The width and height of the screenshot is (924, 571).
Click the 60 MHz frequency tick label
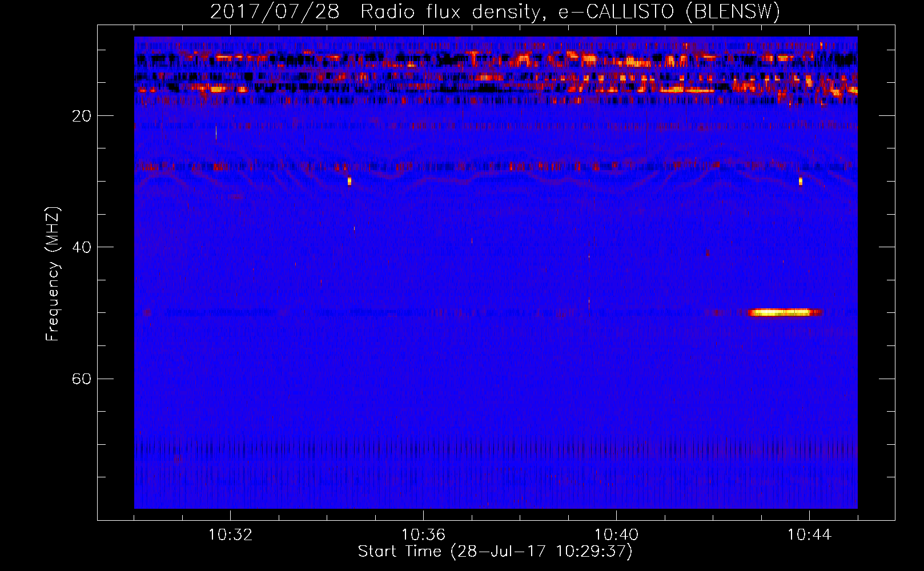click(x=82, y=379)
